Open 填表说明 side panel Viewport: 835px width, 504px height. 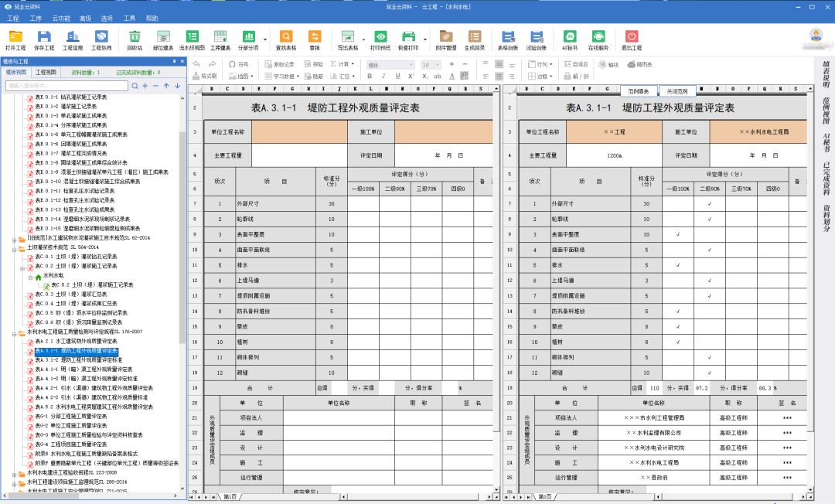click(x=826, y=74)
